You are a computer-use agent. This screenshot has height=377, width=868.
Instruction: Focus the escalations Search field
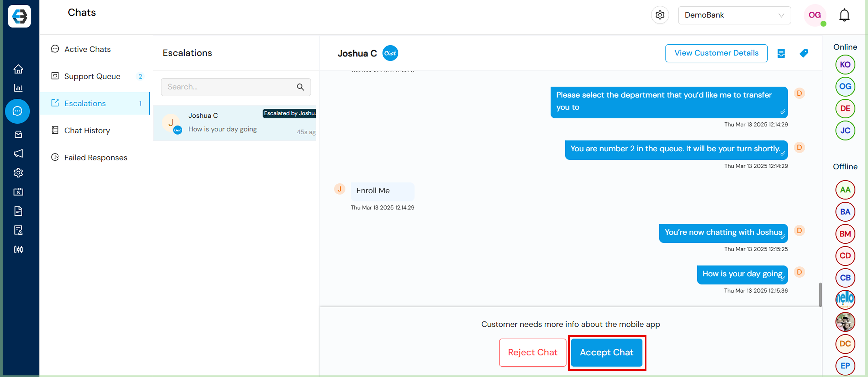tap(236, 87)
